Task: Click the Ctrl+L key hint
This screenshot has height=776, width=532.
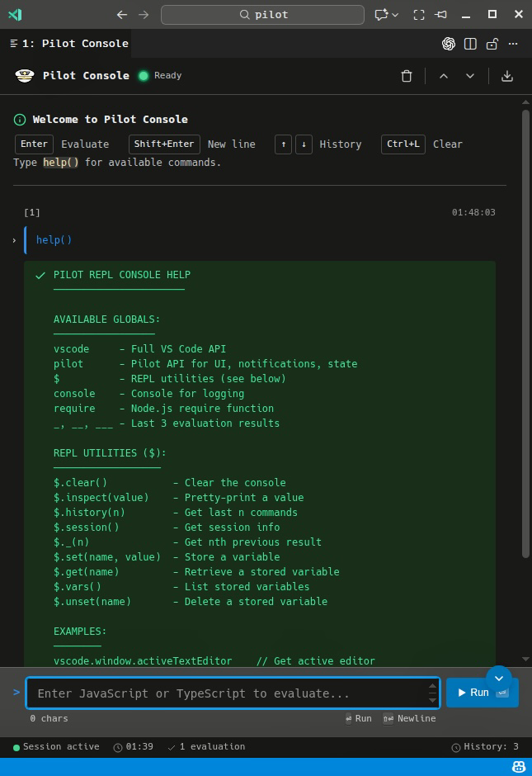Action: point(403,144)
